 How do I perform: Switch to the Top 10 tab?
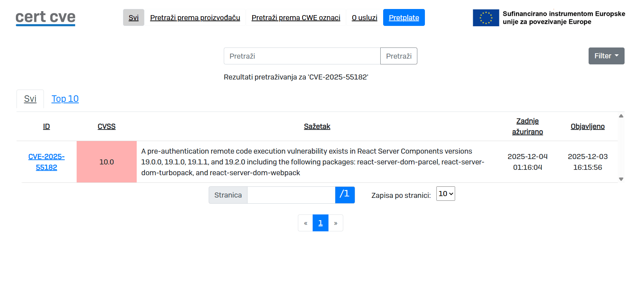pyautogui.click(x=65, y=99)
